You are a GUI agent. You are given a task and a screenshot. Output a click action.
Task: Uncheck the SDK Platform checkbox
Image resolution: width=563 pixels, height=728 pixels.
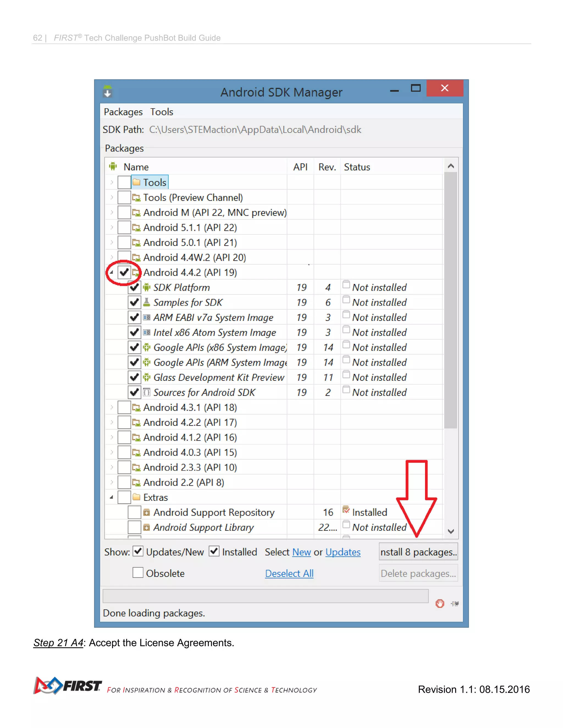tap(134, 287)
